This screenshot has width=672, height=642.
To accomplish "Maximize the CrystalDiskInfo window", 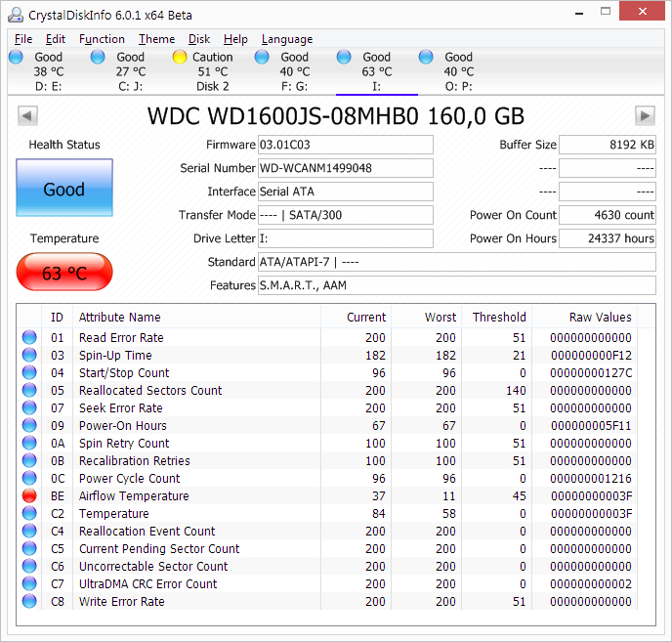I will (x=606, y=12).
